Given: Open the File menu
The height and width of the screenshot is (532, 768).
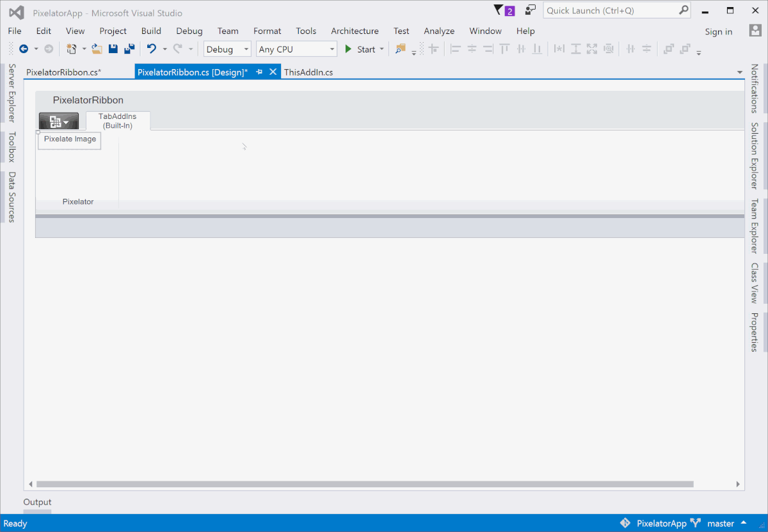Looking at the screenshot, I should click(15, 31).
